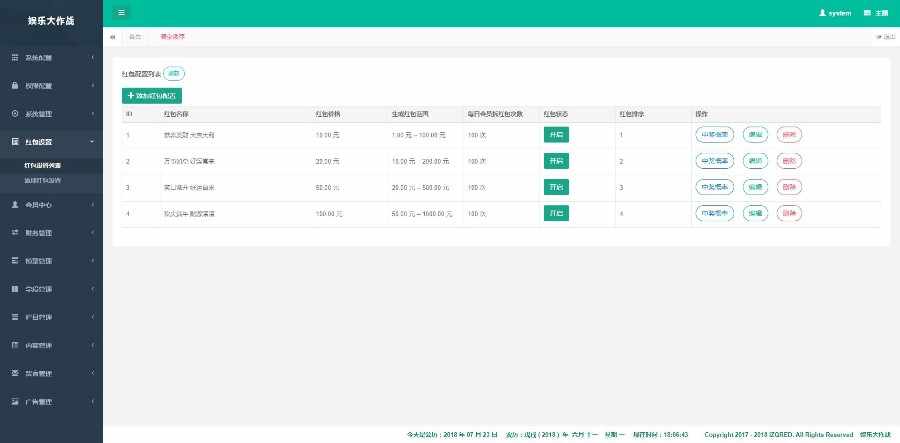This screenshot has width=900, height=443.
Task: Click the '100 次' cell in row 1
Action: (x=477, y=135)
